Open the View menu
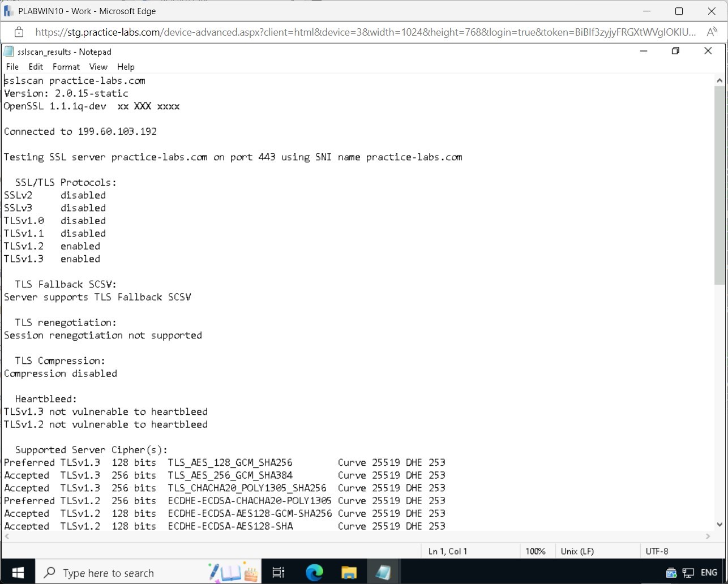The height and width of the screenshot is (584, 728). click(x=98, y=67)
